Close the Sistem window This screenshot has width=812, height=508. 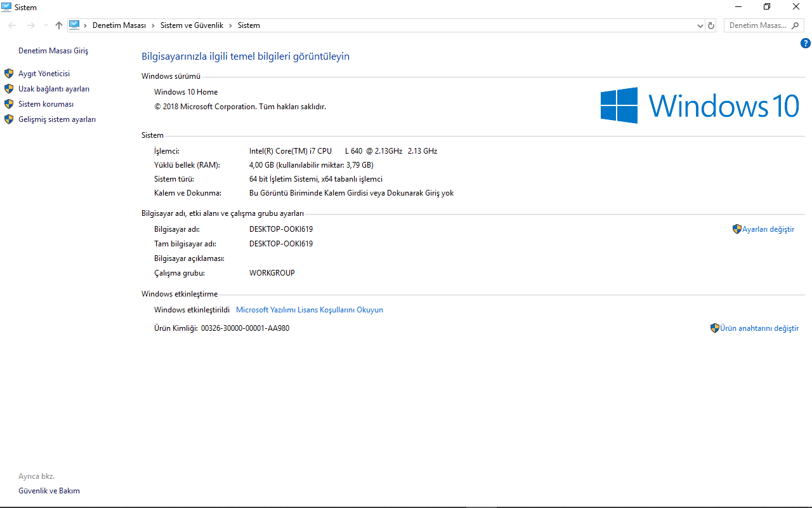796,7
